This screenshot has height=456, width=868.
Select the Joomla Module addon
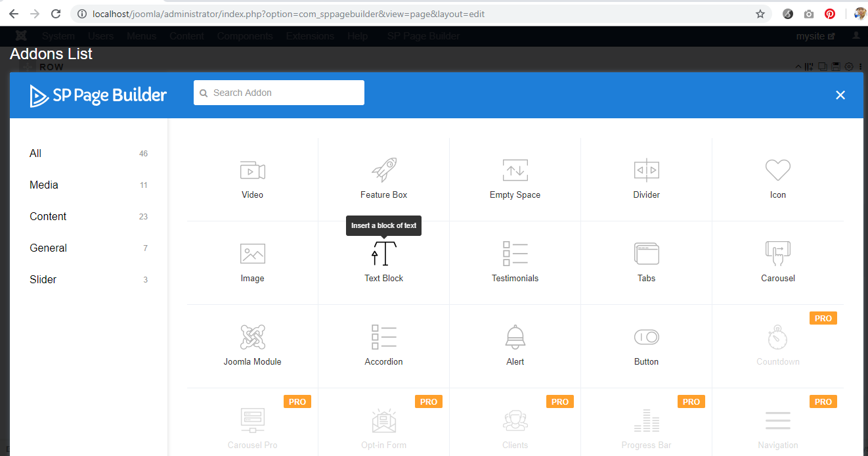coord(252,338)
